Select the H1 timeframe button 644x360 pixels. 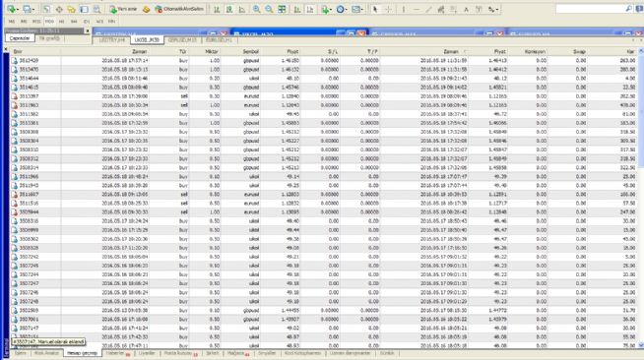click(x=62, y=22)
